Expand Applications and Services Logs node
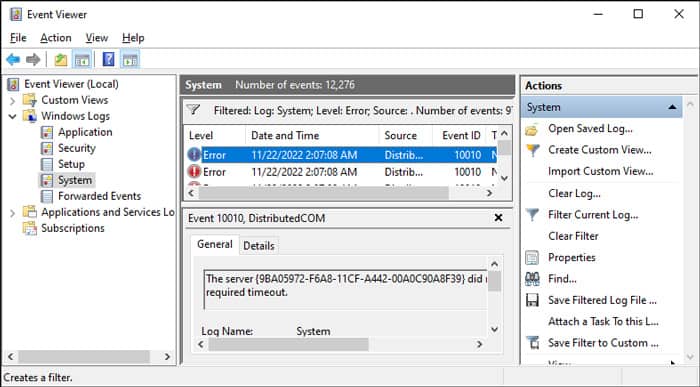Image resolution: width=700 pixels, height=387 pixels. pyautogui.click(x=12, y=213)
